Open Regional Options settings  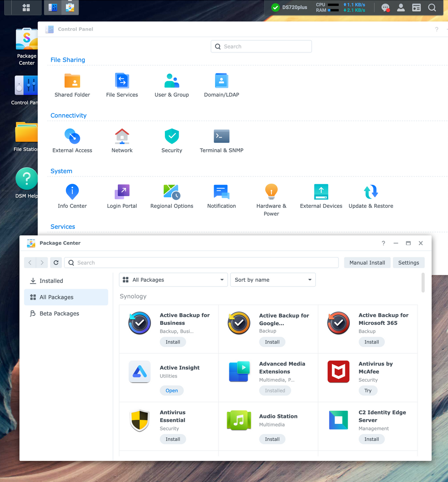click(172, 197)
